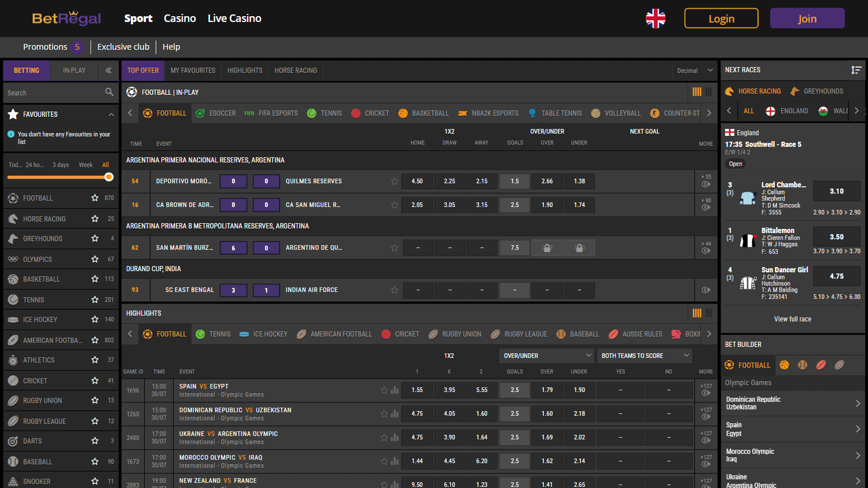Select the American Football highlights tab
This screenshot has width=868, height=488.
tap(334, 334)
